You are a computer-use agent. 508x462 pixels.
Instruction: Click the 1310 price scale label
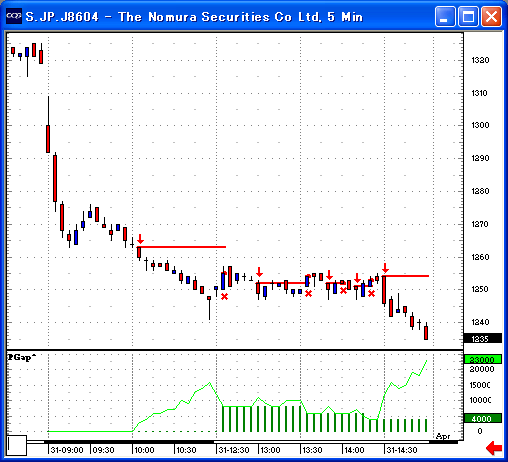click(480, 93)
